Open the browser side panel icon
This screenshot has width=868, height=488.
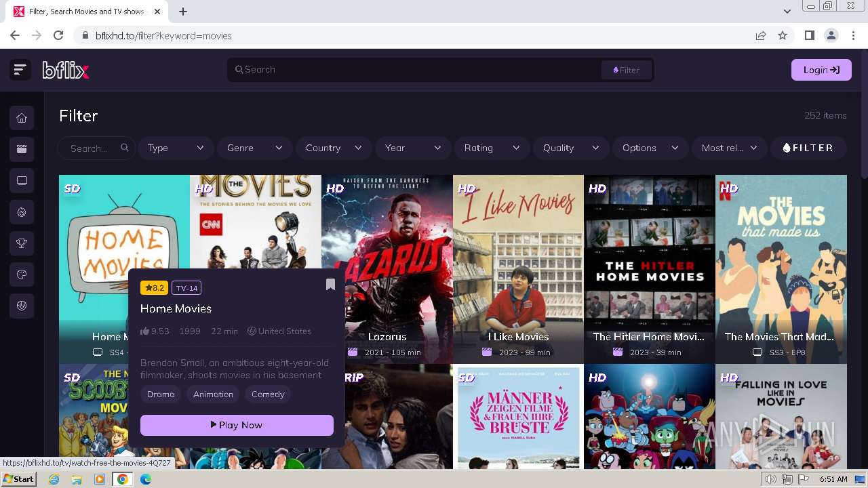point(809,35)
